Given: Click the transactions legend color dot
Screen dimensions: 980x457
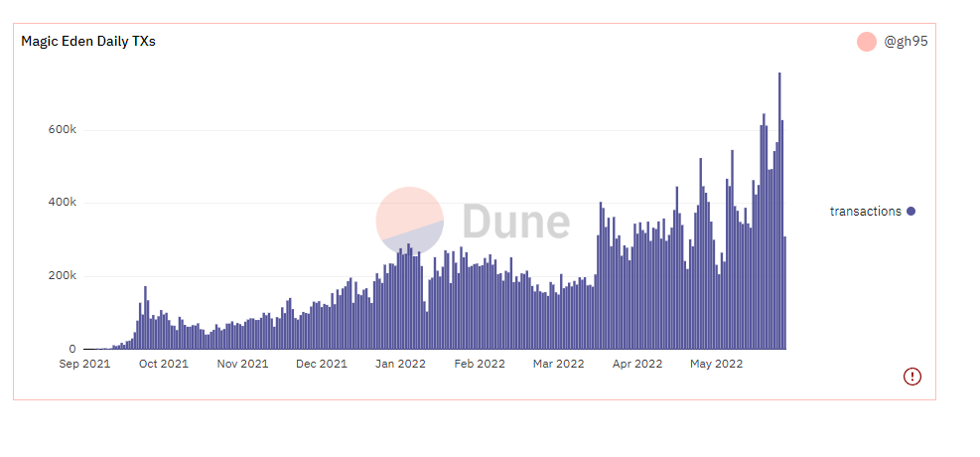Looking at the screenshot, I should [x=910, y=212].
